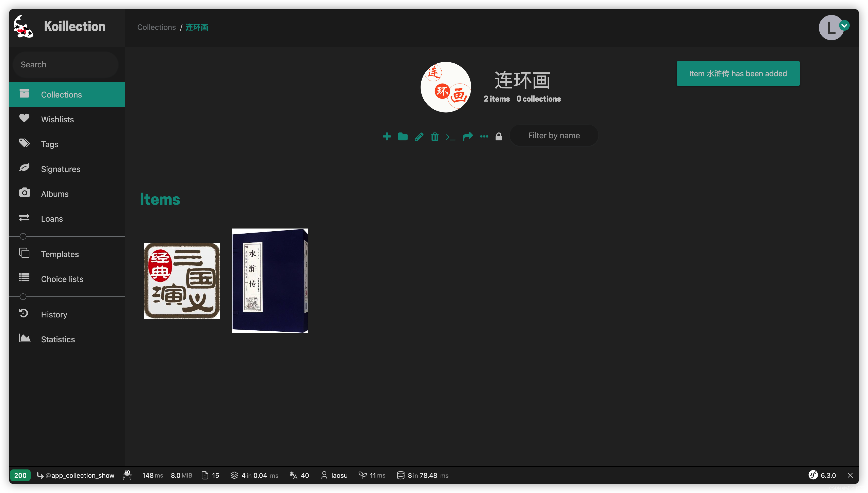Screen dimensions: 868x493
Task: Open the Statistics section
Action: coord(58,339)
